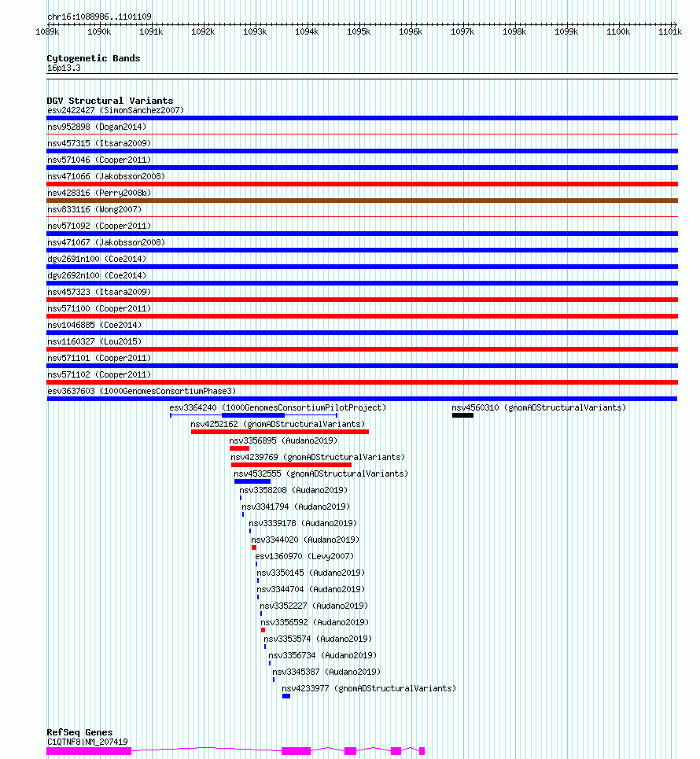700x759 pixels.
Task: Open nsv457323 (Itsara2009) variant
Action: click(99, 292)
